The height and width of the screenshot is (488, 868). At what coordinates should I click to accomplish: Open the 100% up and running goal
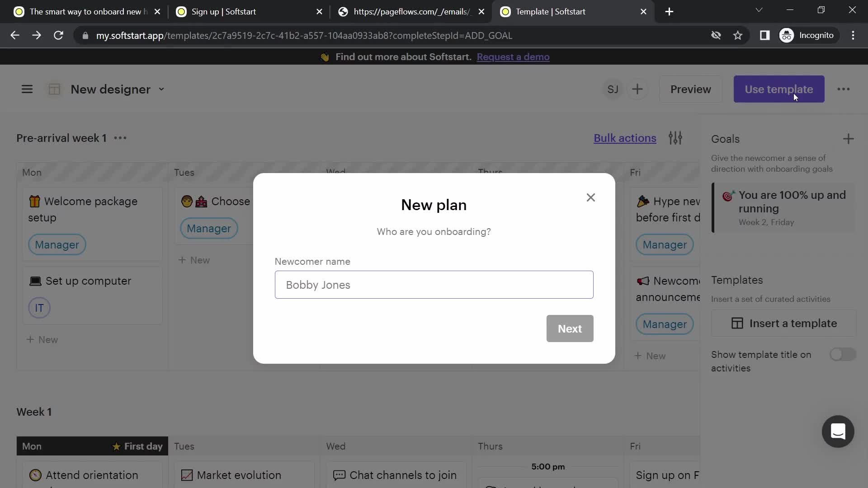point(783,208)
